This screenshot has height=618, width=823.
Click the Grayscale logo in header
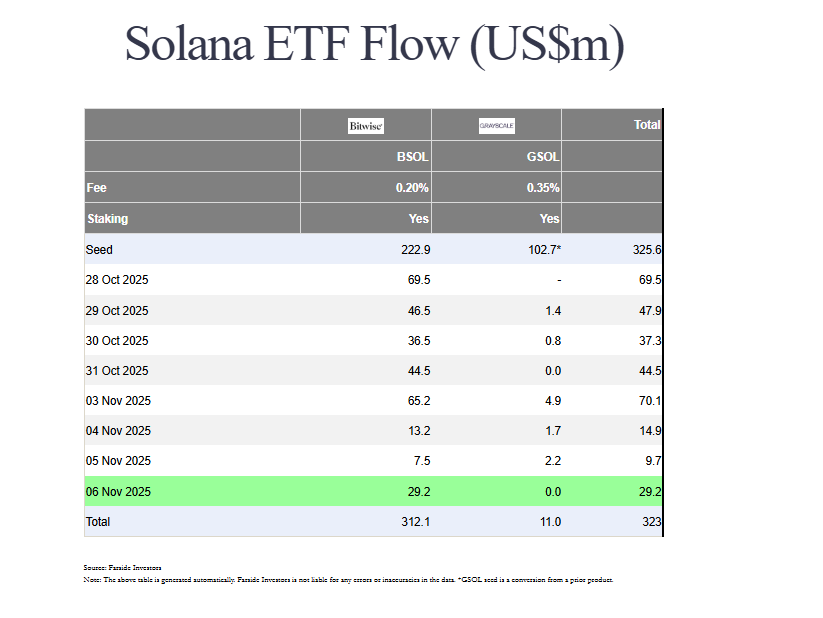click(496, 126)
